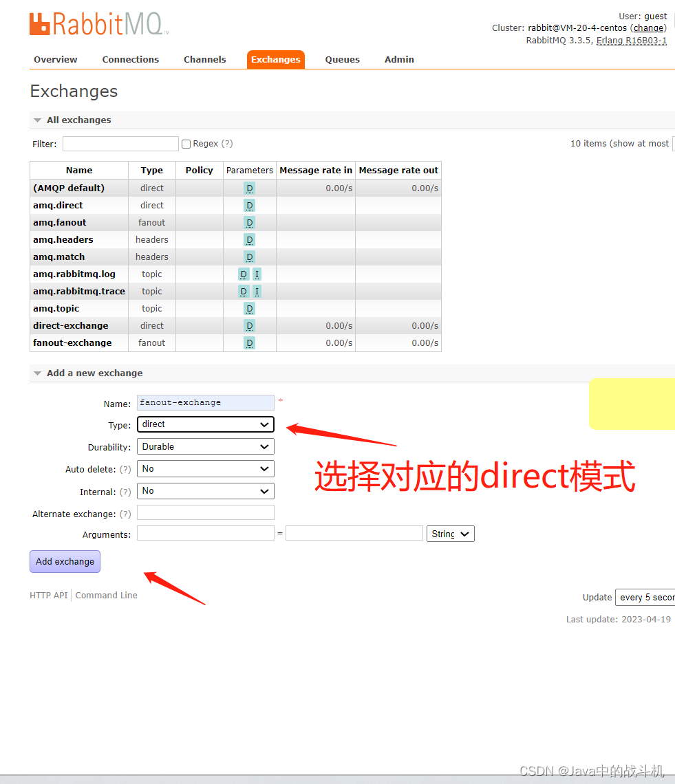The height and width of the screenshot is (784, 675).
Task: Click the exchange Name input field
Action: point(206,402)
